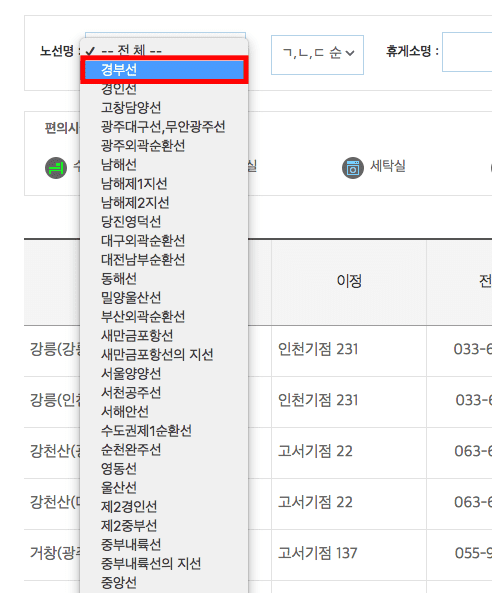Pick 제2경인선 route
This screenshot has height=593, width=492.
164,506
